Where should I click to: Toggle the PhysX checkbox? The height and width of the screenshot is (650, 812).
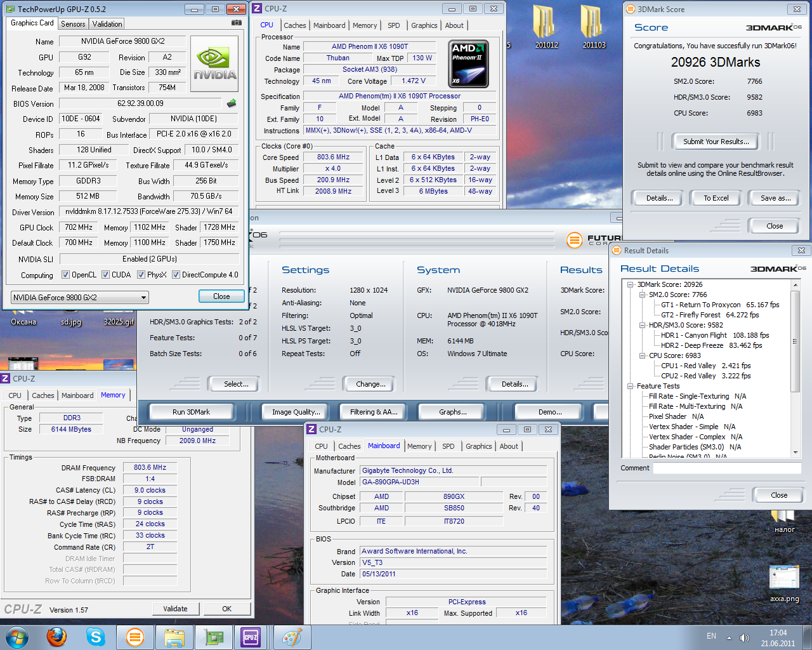141,275
